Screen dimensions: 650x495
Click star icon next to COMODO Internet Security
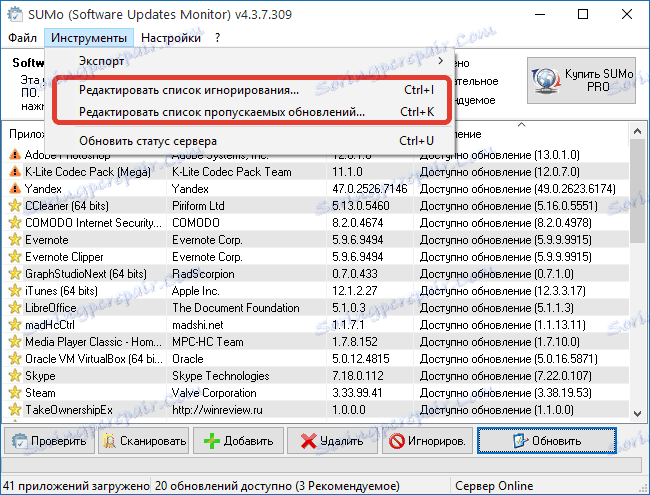[x=15, y=223]
